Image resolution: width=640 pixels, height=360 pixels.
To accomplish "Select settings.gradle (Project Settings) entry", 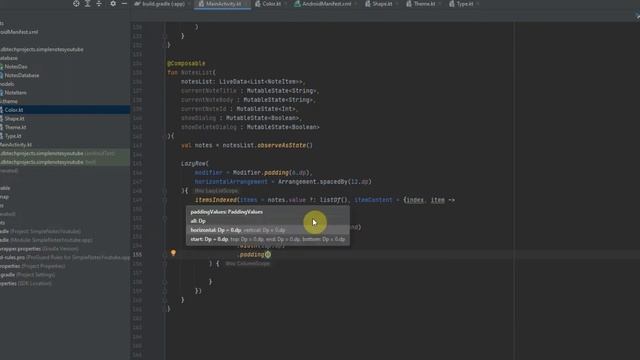I will click(27, 275).
